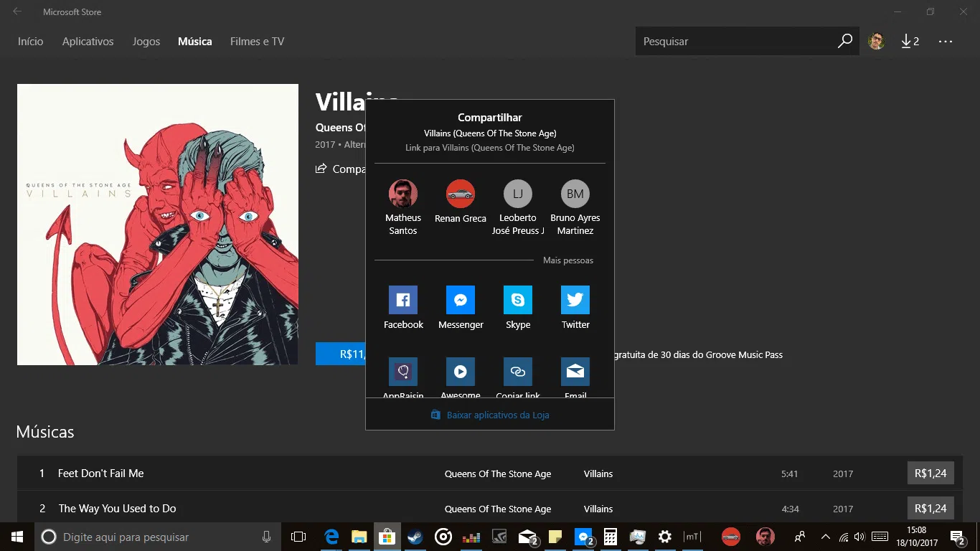Open the Action Center notifications icon
The width and height of the screenshot is (980, 551).
[957, 537]
